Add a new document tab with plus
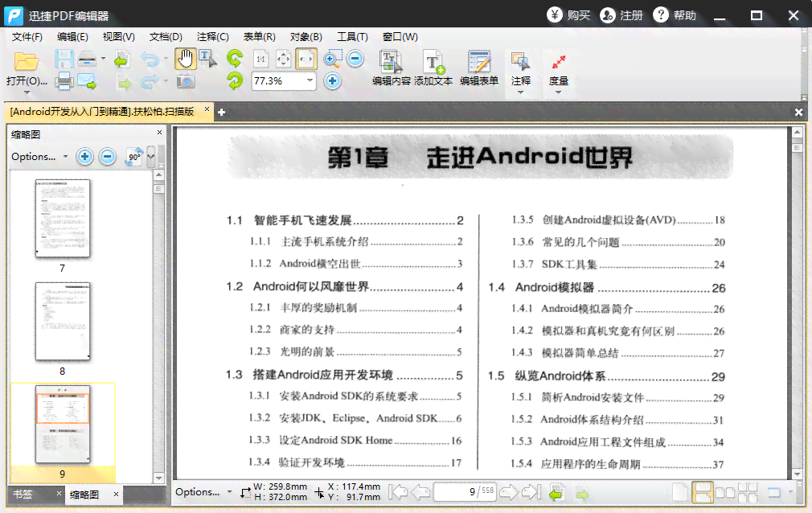 pyautogui.click(x=221, y=112)
